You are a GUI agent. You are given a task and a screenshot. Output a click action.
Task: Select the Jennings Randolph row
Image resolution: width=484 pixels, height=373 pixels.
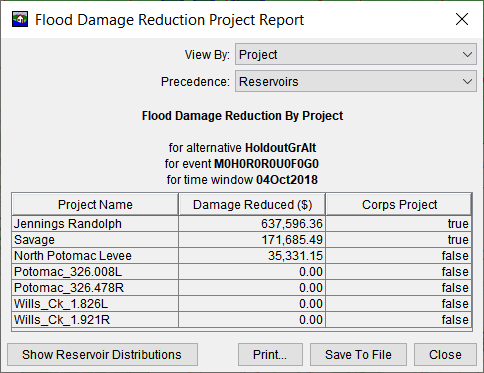(x=242, y=224)
